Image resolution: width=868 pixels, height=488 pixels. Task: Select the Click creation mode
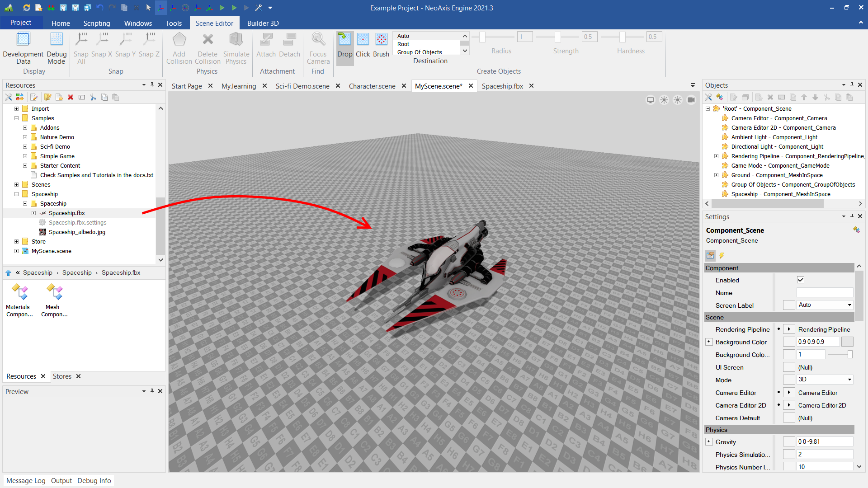click(363, 40)
